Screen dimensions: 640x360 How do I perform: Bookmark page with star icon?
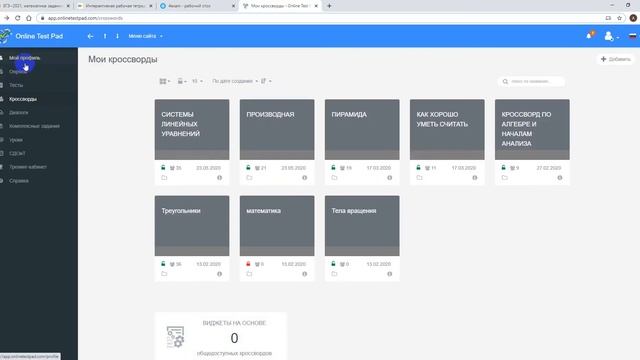(620, 18)
